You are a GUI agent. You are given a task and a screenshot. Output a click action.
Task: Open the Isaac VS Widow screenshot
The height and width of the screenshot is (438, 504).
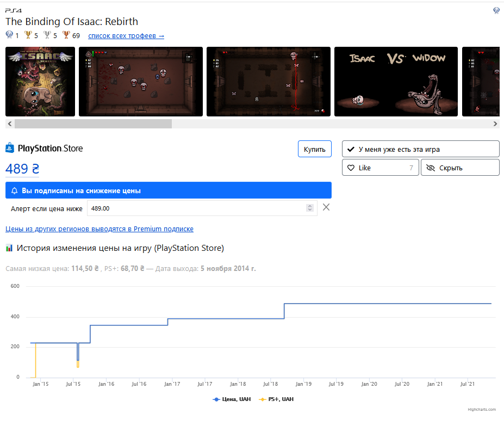tap(396, 82)
